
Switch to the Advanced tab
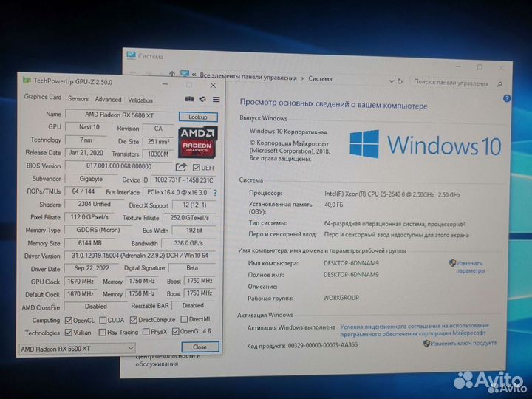[x=108, y=99]
